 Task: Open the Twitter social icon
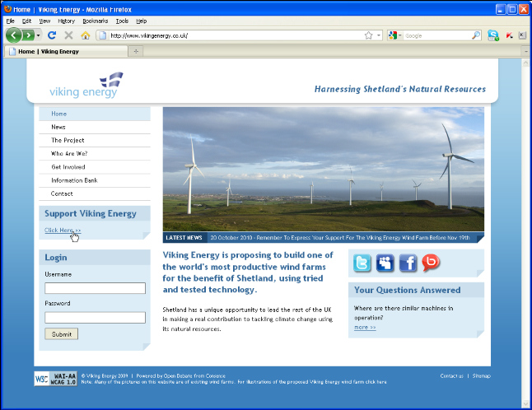click(362, 263)
